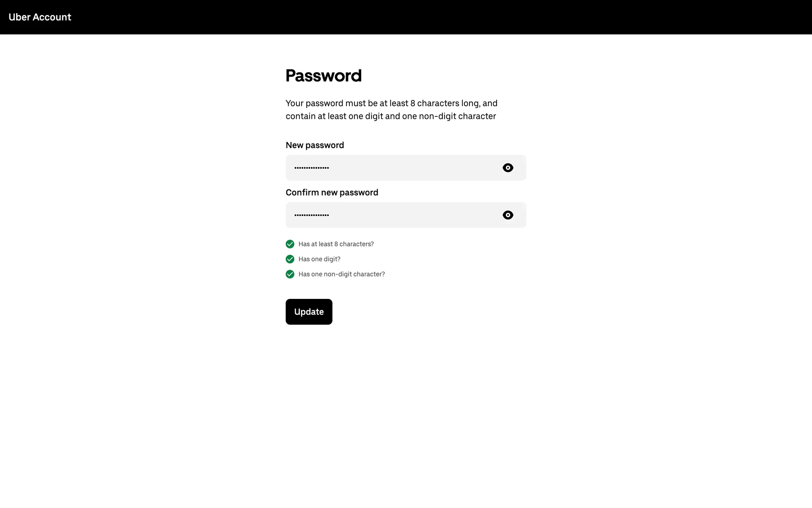Open the Uber Account header link
The width and height of the screenshot is (812, 508).
[40, 17]
